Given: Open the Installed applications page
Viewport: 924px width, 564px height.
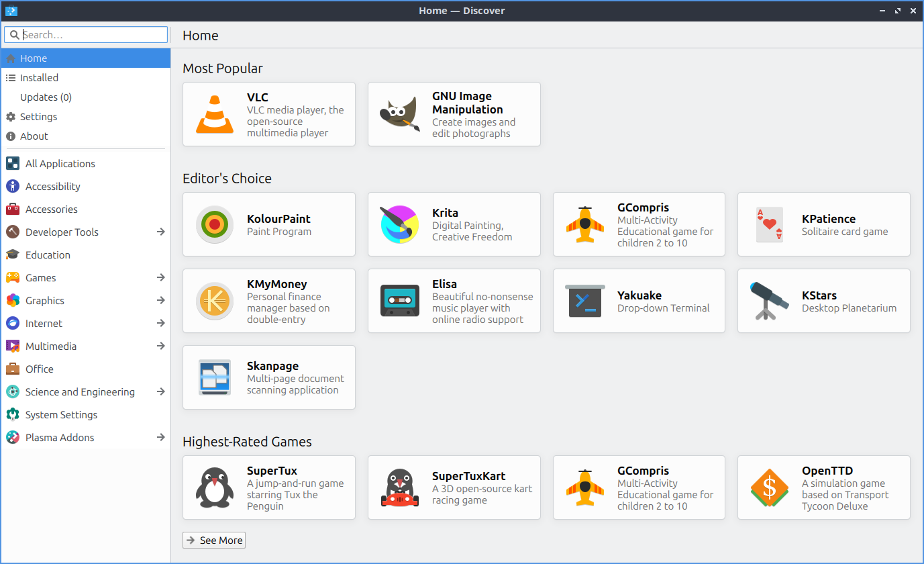Looking at the screenshot, I should (39, 78).
